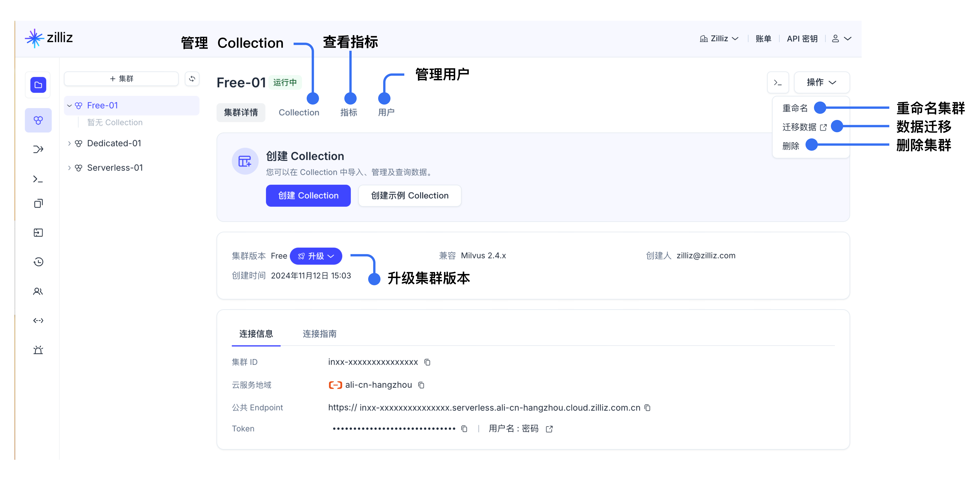
Task: Open the 升级 upgrade dropdown
Action: [x=316, y=256]
